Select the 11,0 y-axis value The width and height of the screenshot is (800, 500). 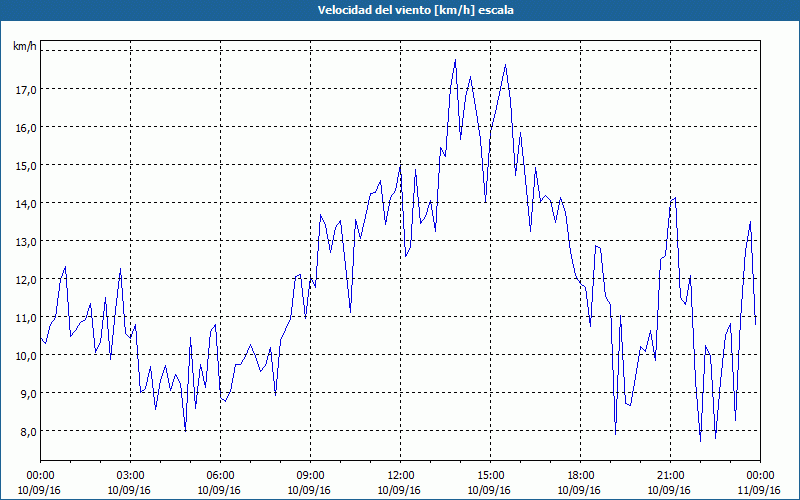(x=26, y=318)
